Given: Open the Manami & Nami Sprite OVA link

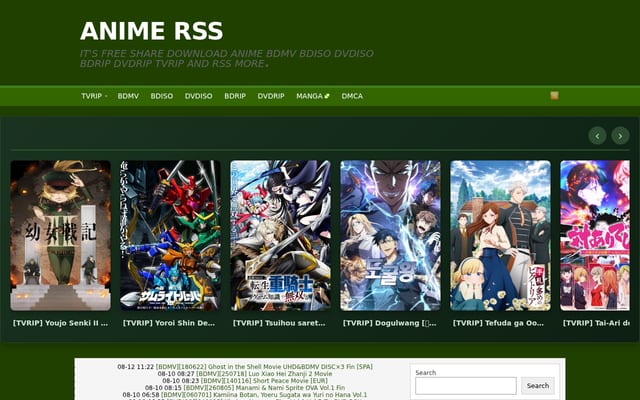Looking at the screenshot, I should point(264,388).
